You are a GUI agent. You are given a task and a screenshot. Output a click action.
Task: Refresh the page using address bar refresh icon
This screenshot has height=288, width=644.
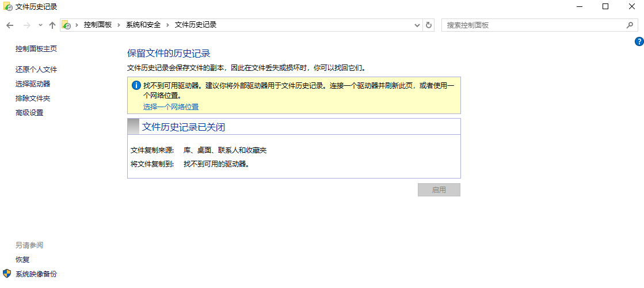coord(428,25)
